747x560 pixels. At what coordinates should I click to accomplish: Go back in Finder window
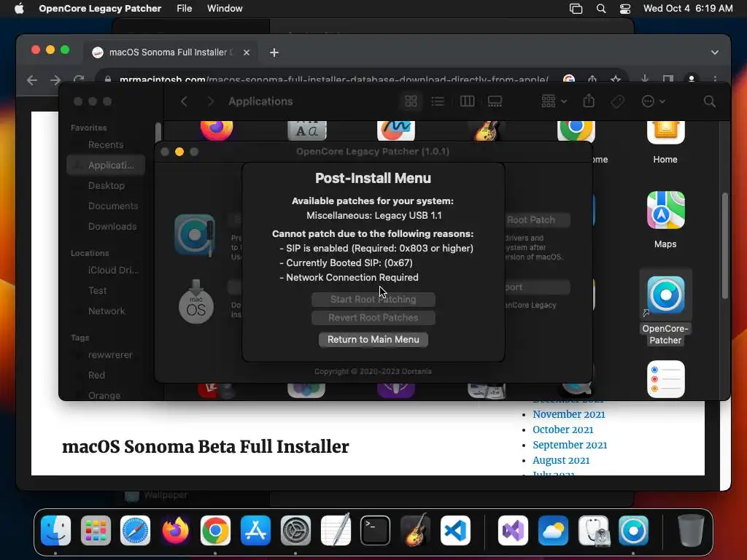[x=184, y=101]
